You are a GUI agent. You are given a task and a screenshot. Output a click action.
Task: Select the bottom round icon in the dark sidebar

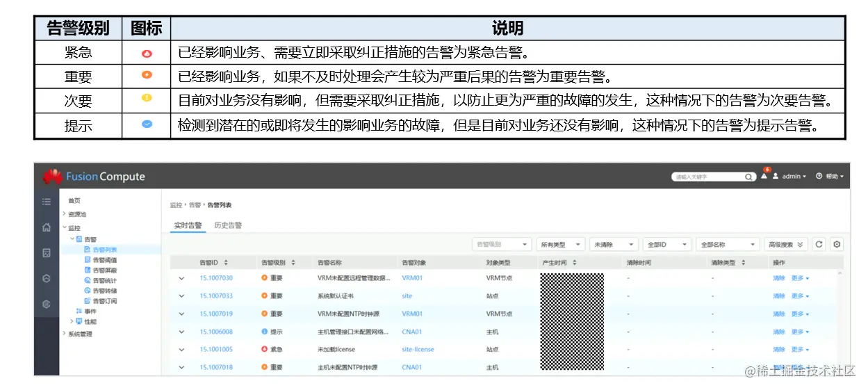(47, 304)
